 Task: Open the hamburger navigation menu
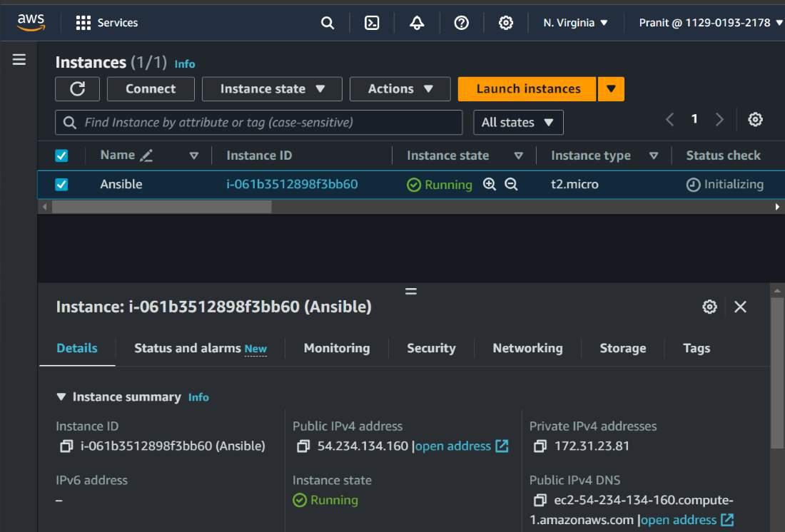19,60
